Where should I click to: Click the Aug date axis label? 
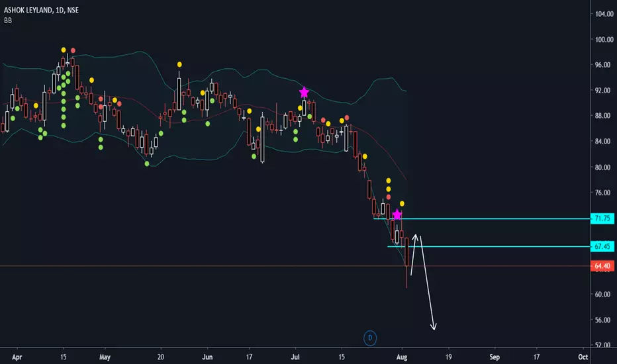[x=402, y=357]
